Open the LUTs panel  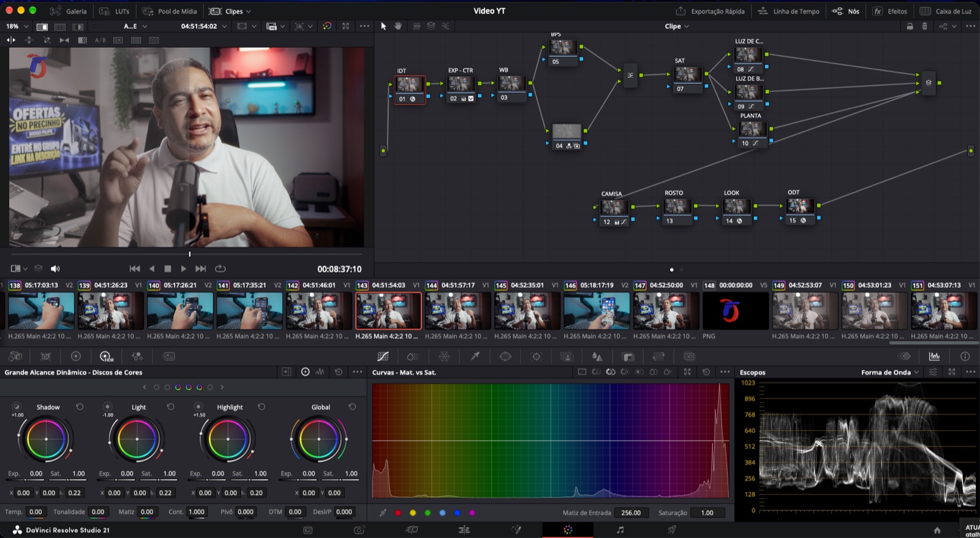[115, 11]
